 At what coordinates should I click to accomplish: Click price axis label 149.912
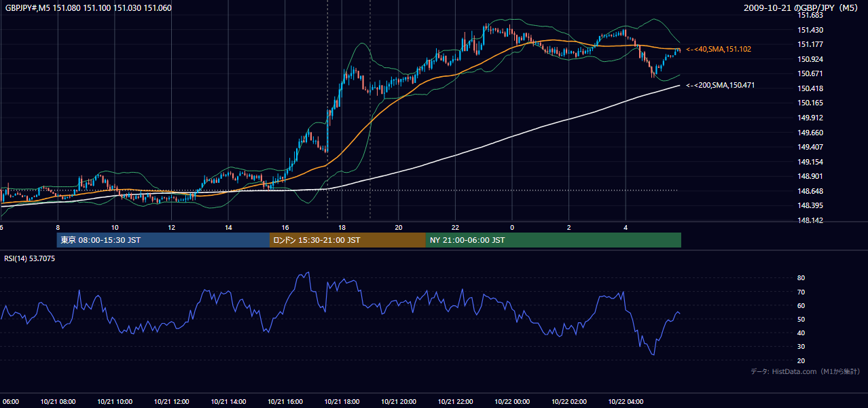pos(810,118)
